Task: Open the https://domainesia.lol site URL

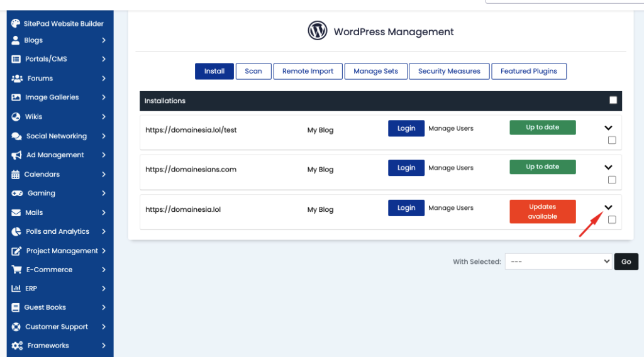Action: click(x=183, y=210)
